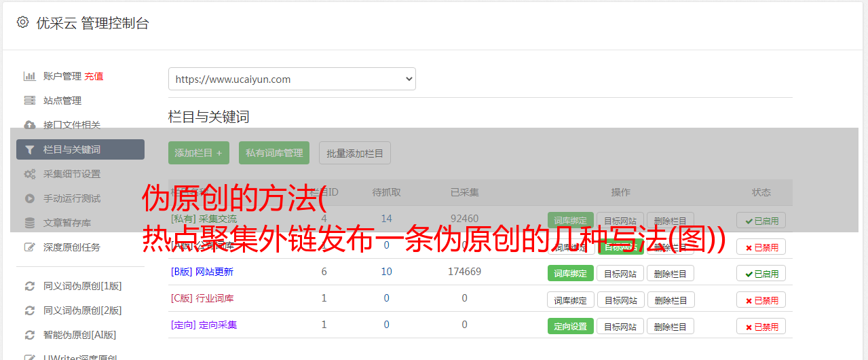Open the [B版] 网站更新 column link
The image size is (868, 360).
point(202,272)
